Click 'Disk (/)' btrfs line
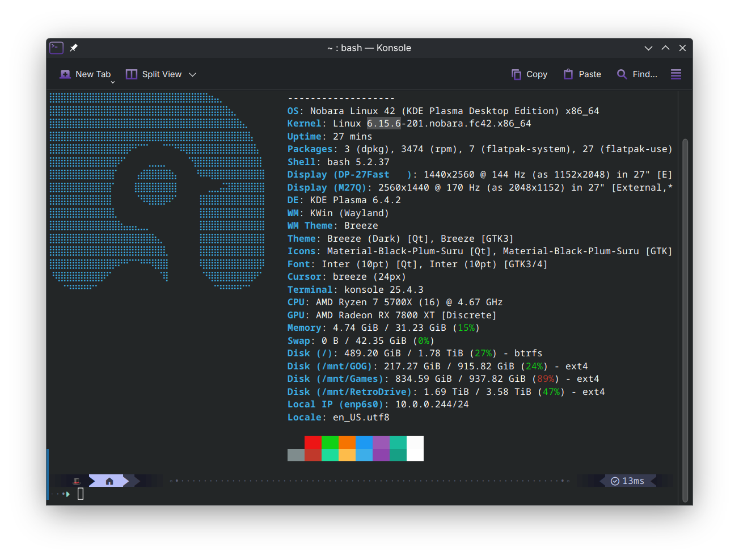Viewport: 739px width, 560px height. point(415,353)
